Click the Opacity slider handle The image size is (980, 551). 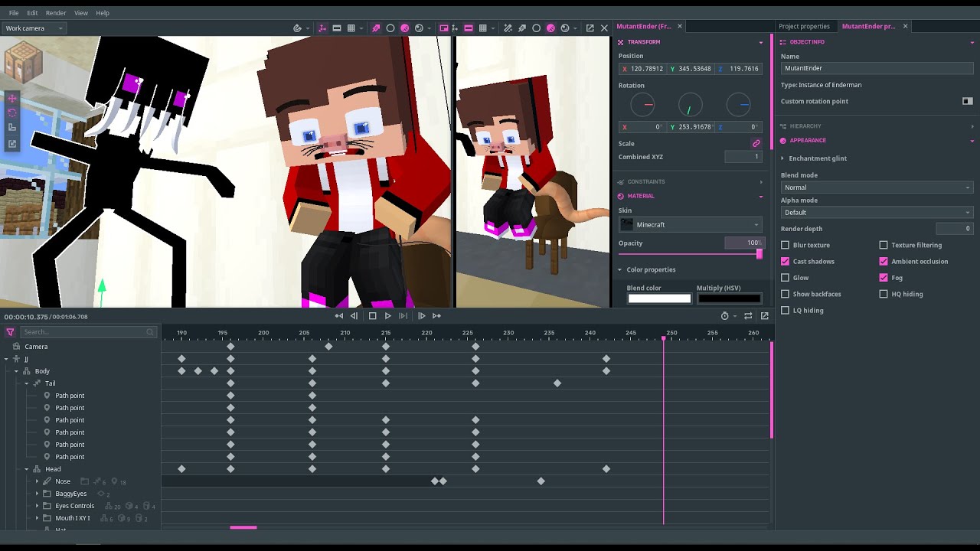[x=759, y=254]
